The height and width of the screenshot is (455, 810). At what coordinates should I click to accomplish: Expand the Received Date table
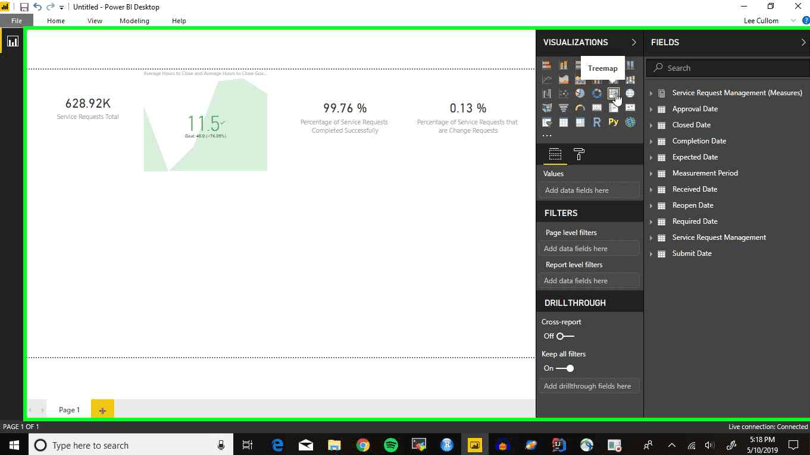651,189
